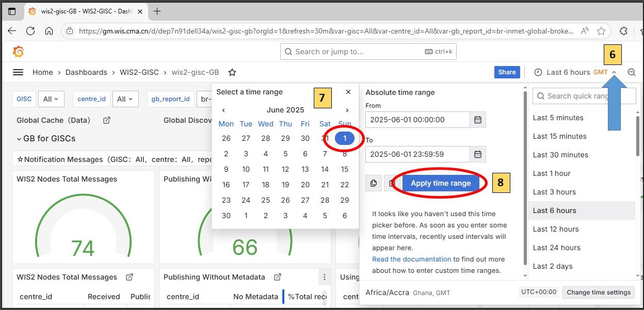The image size is (644, 310).
Task: Click the Change time settings button
Action: coord(599,292)
